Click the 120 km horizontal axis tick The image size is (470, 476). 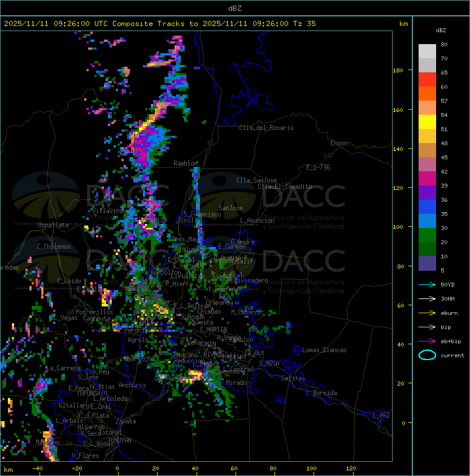351,469
